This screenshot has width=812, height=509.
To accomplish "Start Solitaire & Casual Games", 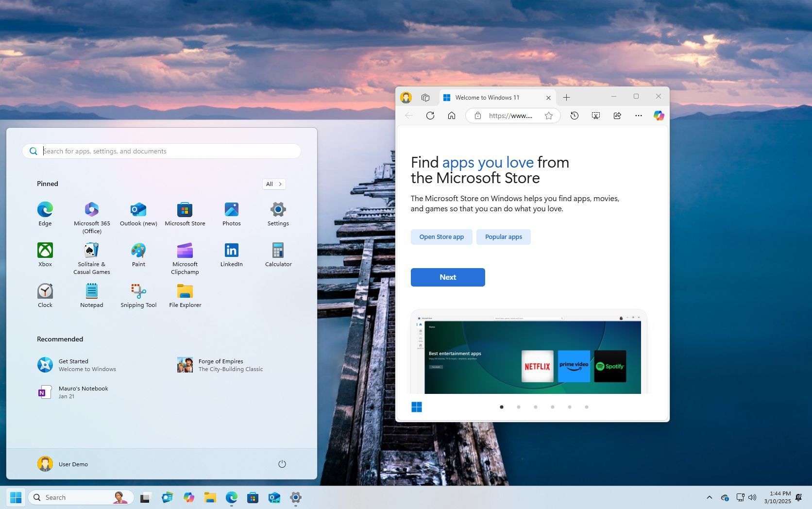I will (x=91, y=255).
